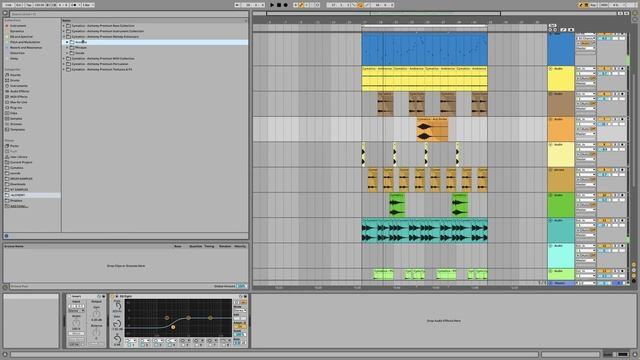
Task: Toggle the yellow track's activator button
Action: (604, 69)
